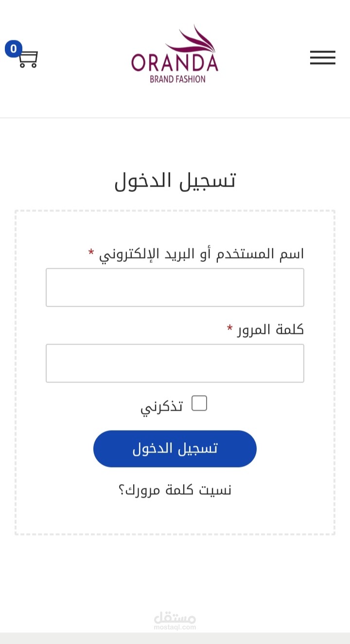350x644 pixels.
Task: Click the red asterisk beside the password label
Action: [230, 329]
